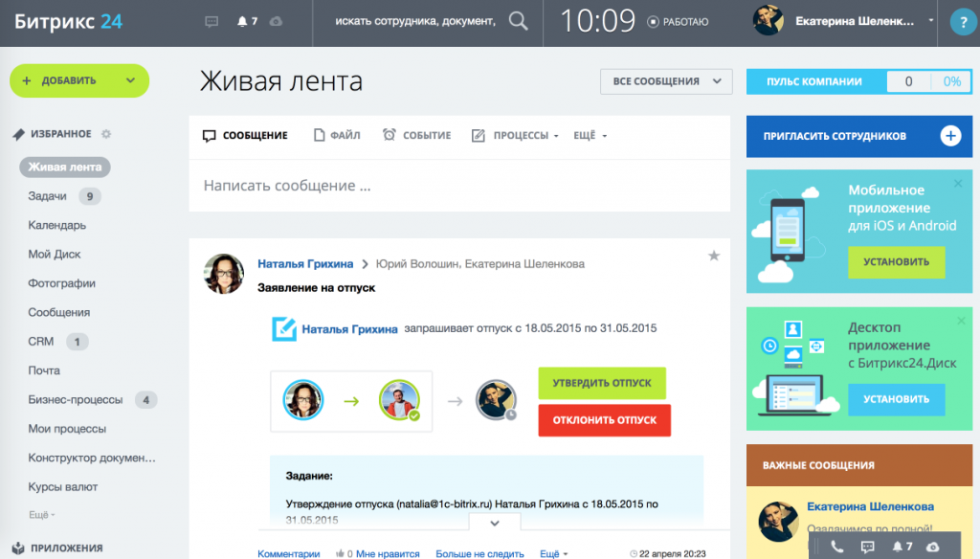Install the mobile app via УСТАНОВИТЬ
Viewport: 980px width, 559px height.
(896, 262)
